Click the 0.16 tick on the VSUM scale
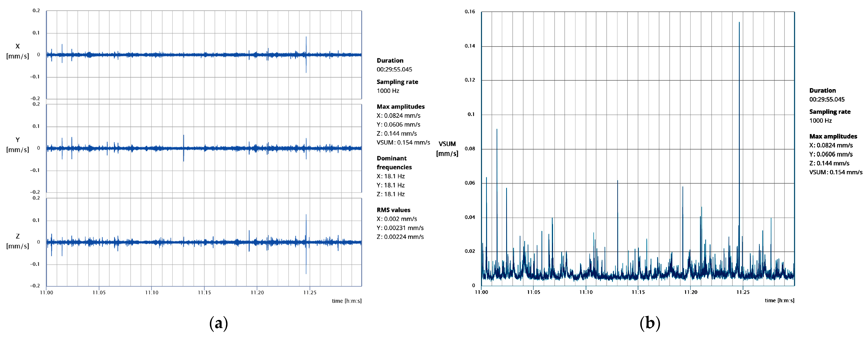This screenshot has width=868, height=337. coord(470,12)
